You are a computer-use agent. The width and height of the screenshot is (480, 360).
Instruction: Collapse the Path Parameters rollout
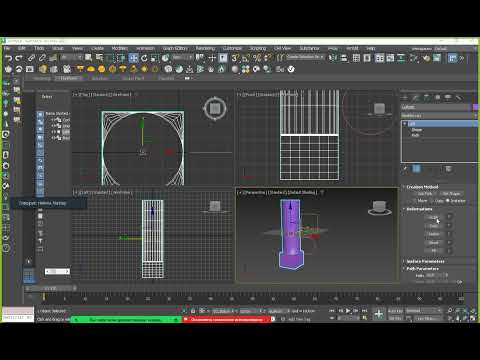(x=423, y=269)
